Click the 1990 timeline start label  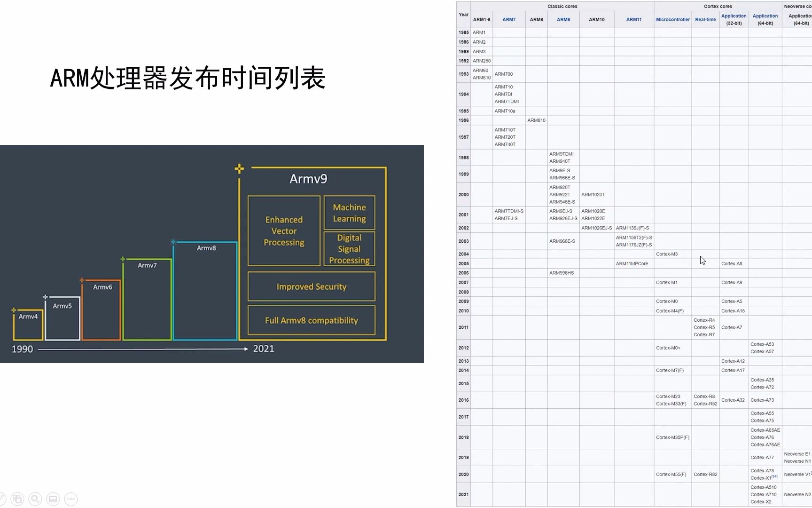pos(22,349)
